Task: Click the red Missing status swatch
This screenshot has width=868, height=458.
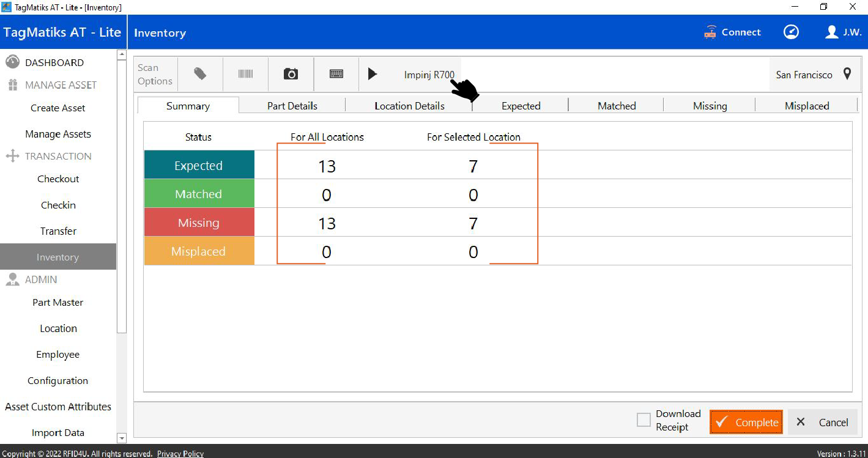Action: point(199,223)
